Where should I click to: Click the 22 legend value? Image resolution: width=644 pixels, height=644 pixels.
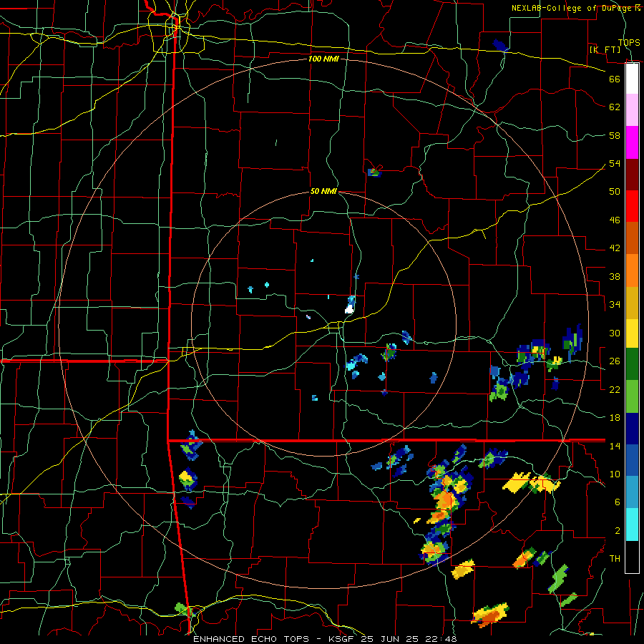[x=615, y=389]
